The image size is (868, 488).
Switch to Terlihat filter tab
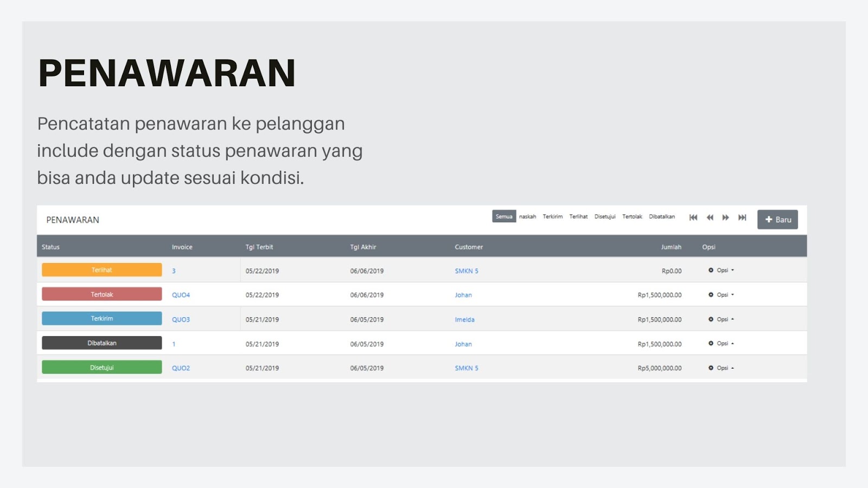point(578,216)
